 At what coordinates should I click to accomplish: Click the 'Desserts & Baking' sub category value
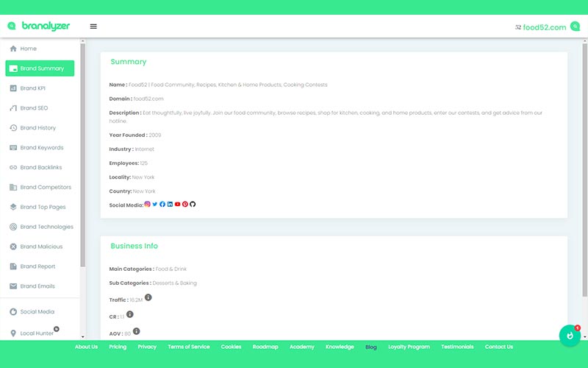[x=174, y=283]
